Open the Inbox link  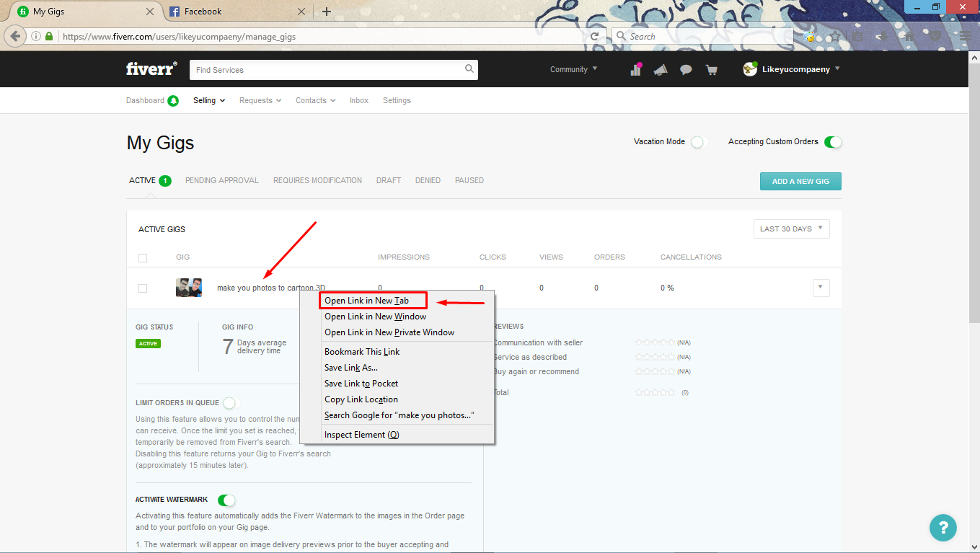pyautogui.click(x=359, y=100)
